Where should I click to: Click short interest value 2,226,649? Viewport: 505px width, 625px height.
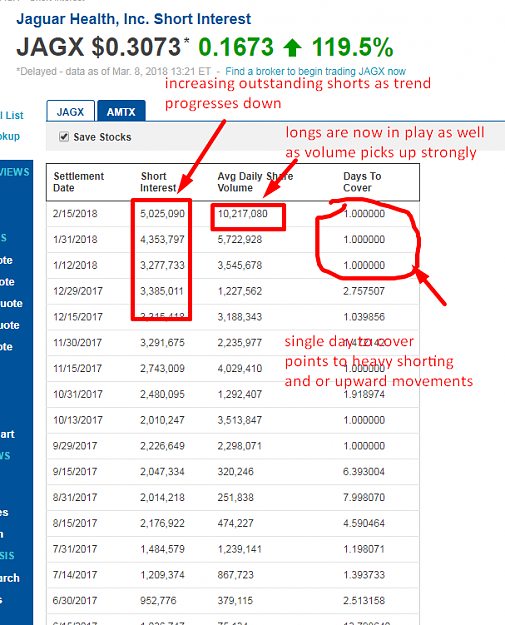162,446
